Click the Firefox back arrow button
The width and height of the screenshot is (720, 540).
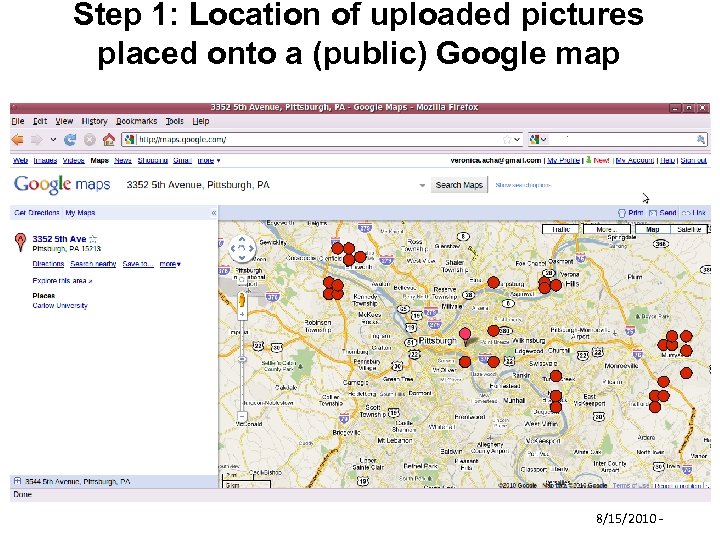pyautogui.click(x=18, y=140)
